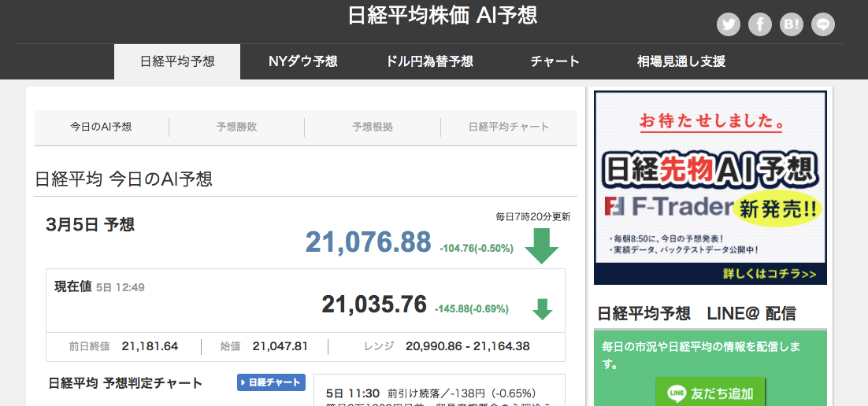
Task: Click the LINE icon in 友だち追加 button
Action: coord(676,393)
